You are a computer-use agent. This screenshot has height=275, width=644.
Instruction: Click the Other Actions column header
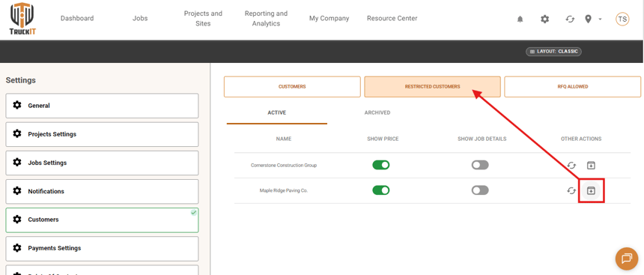click(x=581, y=139)
